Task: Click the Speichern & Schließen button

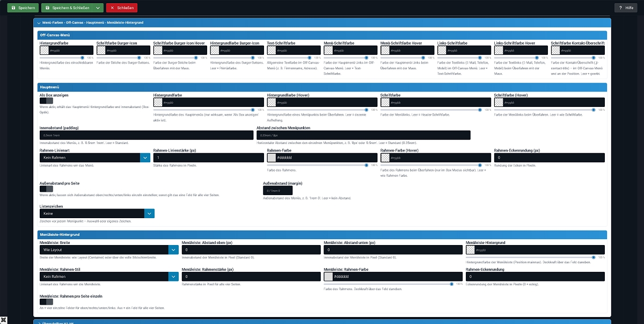Action: coord(67,8)
